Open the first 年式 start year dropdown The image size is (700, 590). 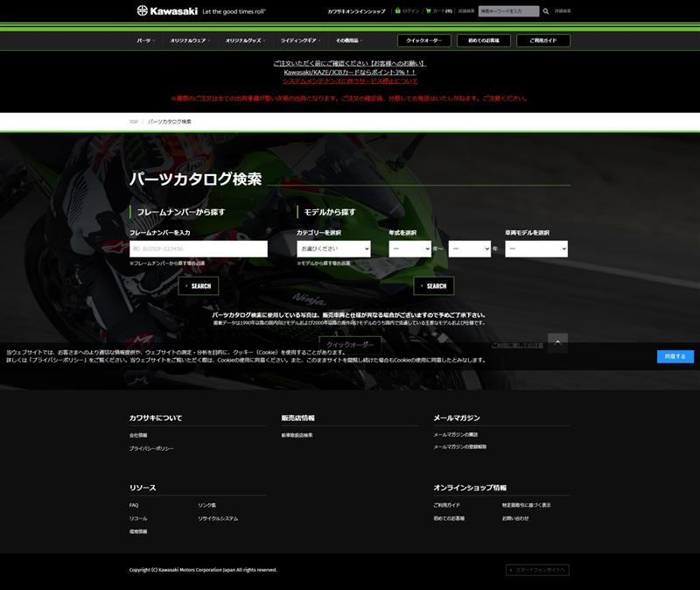(x=409, y=249)
